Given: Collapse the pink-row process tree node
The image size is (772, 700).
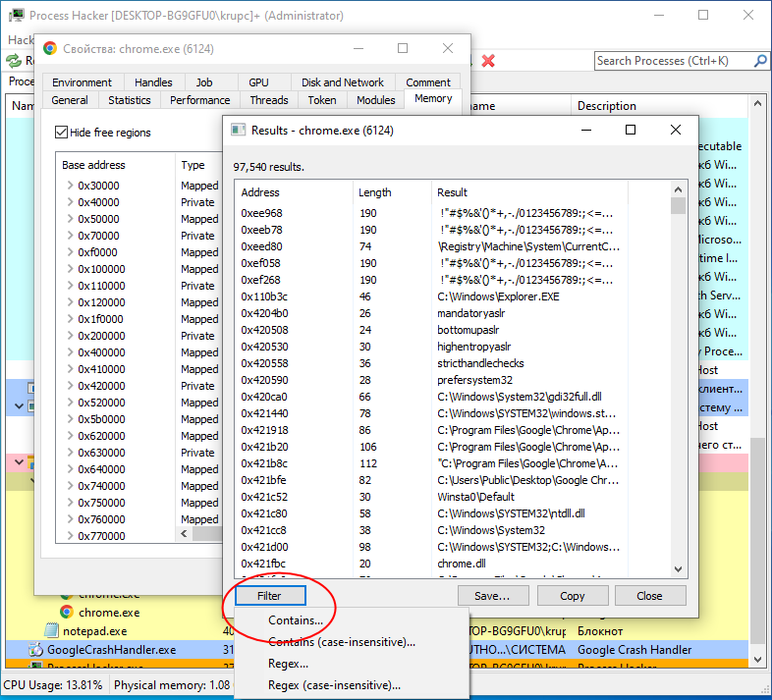Looking at the screenshot, I should pos(20,462).
